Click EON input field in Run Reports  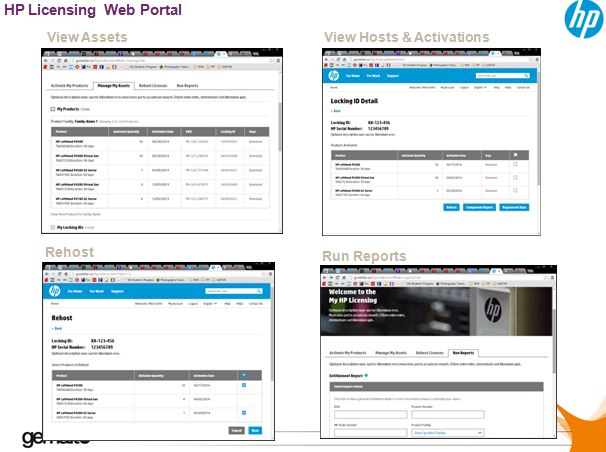[x=370, y=415]
